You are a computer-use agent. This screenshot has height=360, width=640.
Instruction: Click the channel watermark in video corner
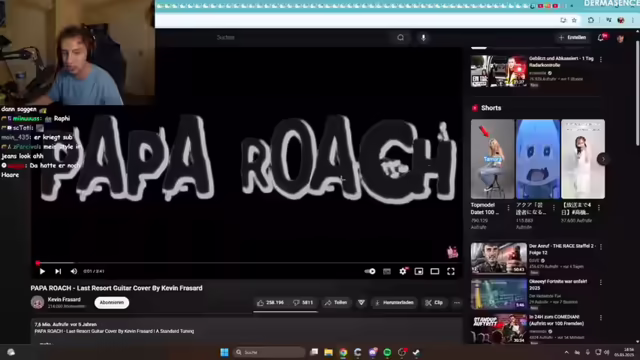click(452, 252)
